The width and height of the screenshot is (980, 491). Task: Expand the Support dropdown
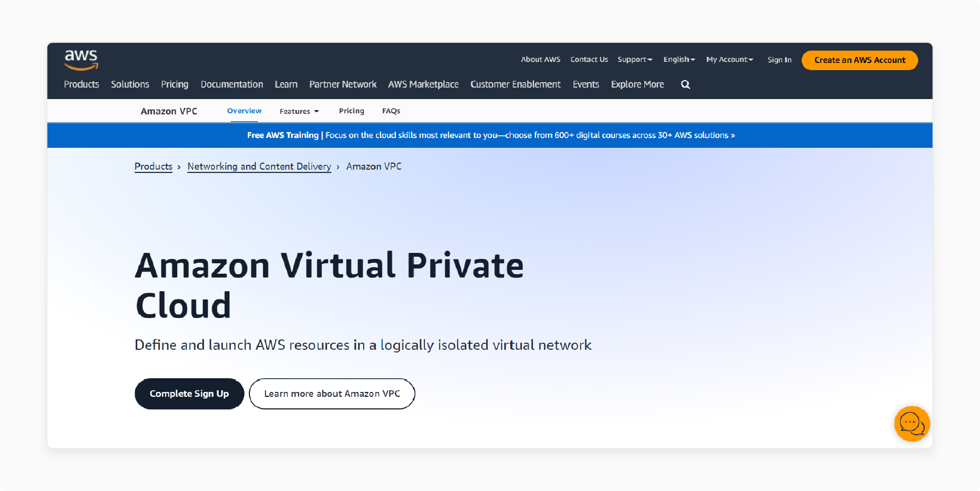pyautogui.click(x=635, y=60)
